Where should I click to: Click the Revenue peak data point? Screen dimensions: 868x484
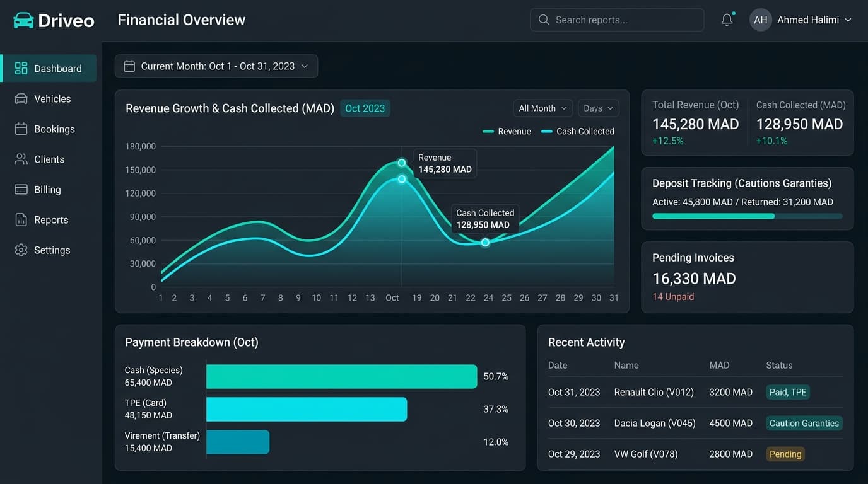pyautogui.click(x=402, y=163)
